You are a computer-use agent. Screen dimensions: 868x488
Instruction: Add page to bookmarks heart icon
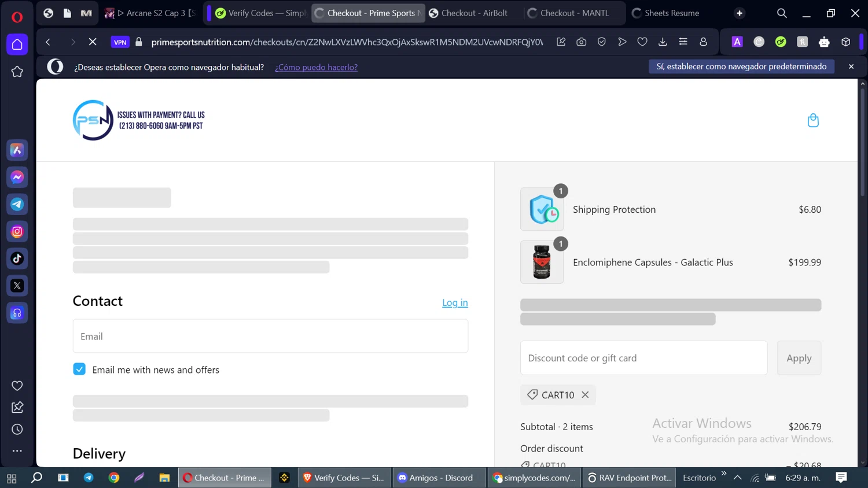pos(642,42)
